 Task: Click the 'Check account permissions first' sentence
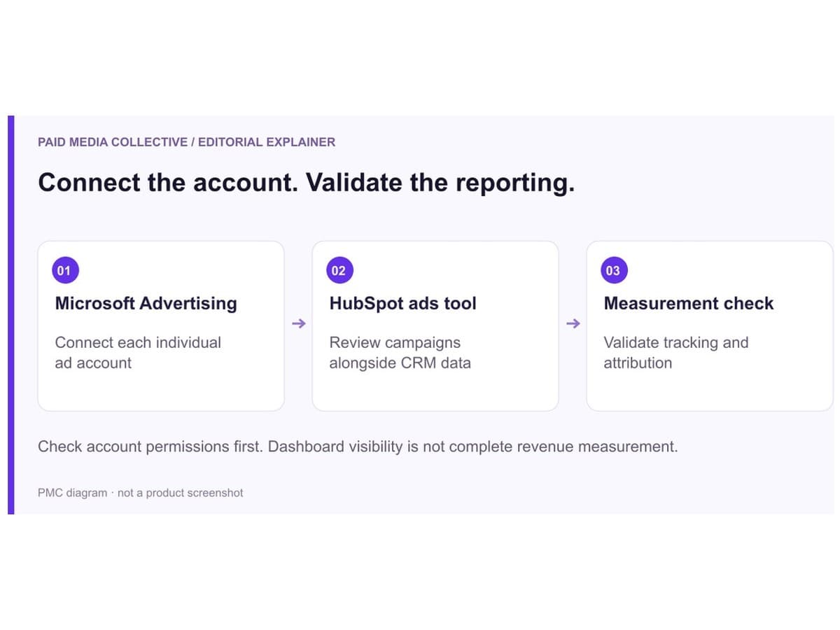(151, 447)
